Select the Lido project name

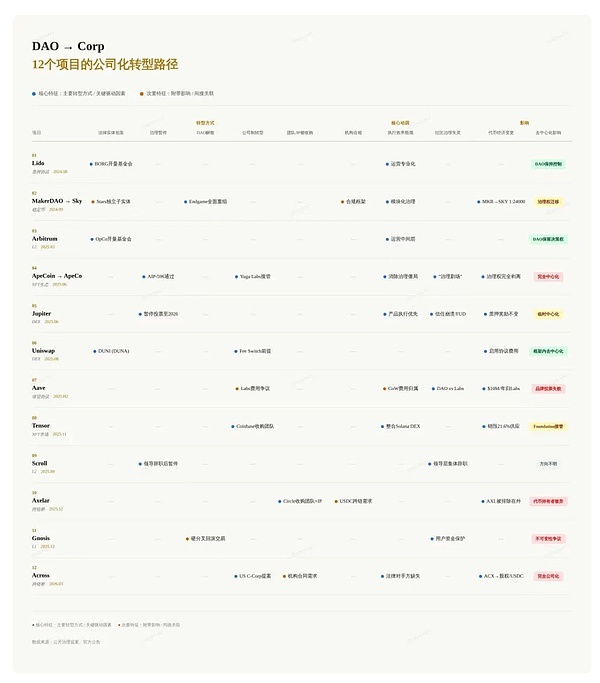pyautogui.click(x=38, y=163)
